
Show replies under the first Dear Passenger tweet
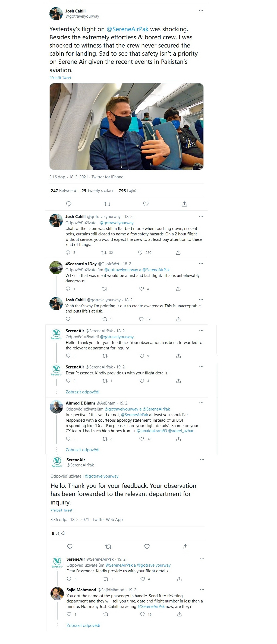pos(83,392)
